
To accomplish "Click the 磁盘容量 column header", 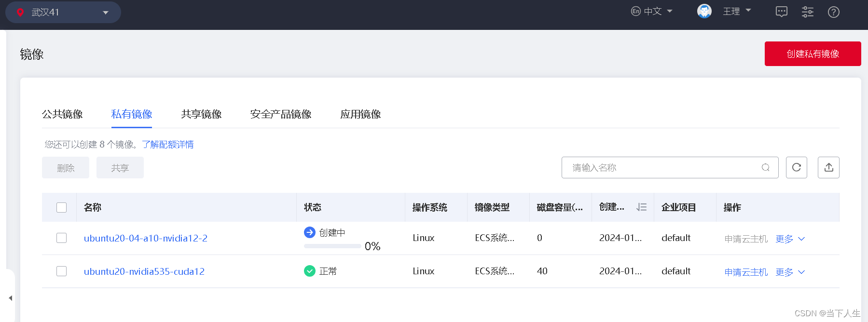I will (560, 207).
